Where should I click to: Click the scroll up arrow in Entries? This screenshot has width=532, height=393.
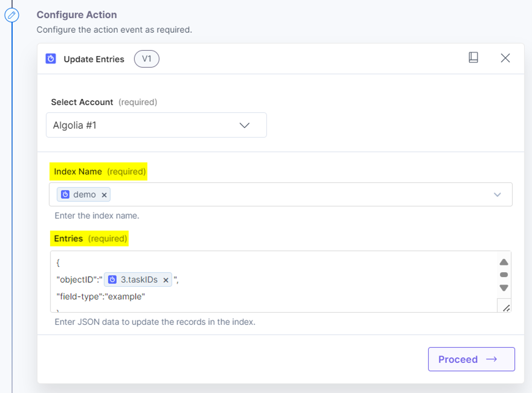(504, 262)
